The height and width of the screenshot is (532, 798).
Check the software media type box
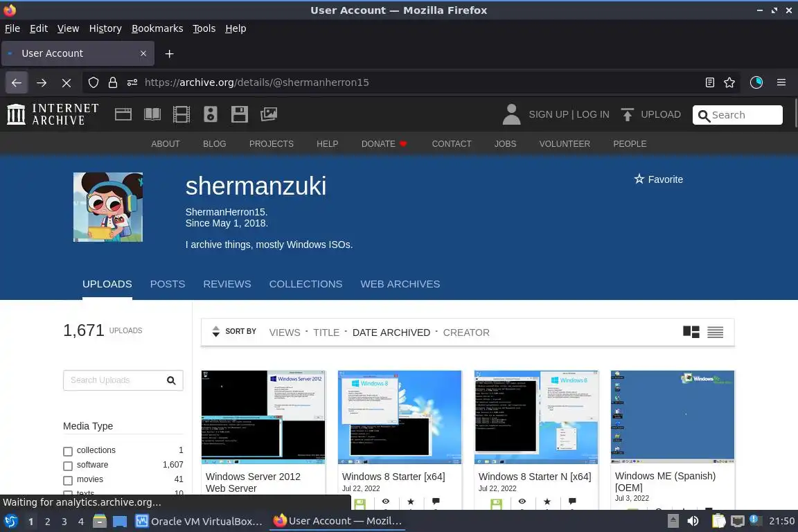tap(68, 465)
